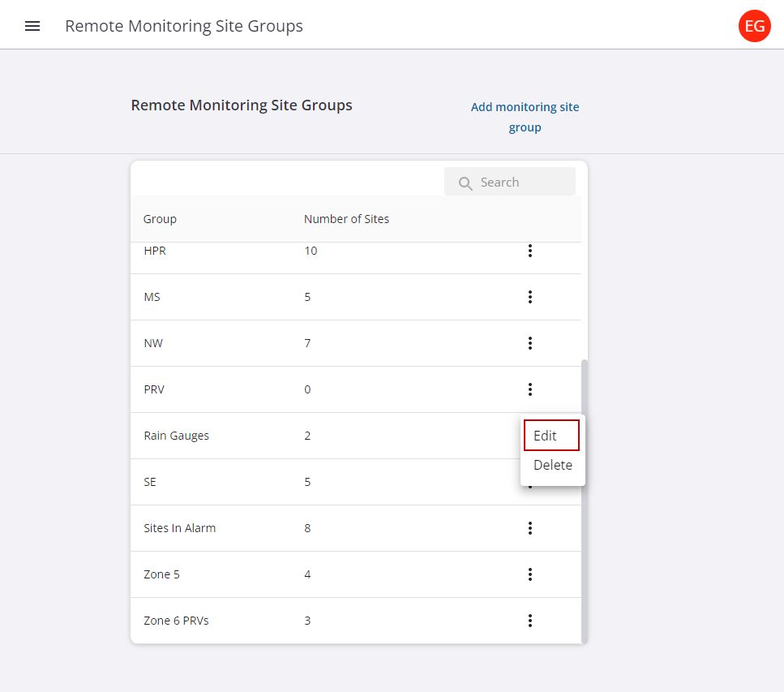The image size is (784, 692).
Task: Select the Sites In Alarm group name
Action: tap(179, 528)
